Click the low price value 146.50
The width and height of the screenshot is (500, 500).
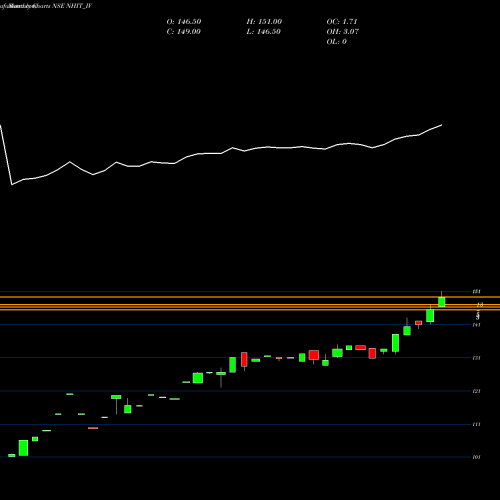point(269,32)
